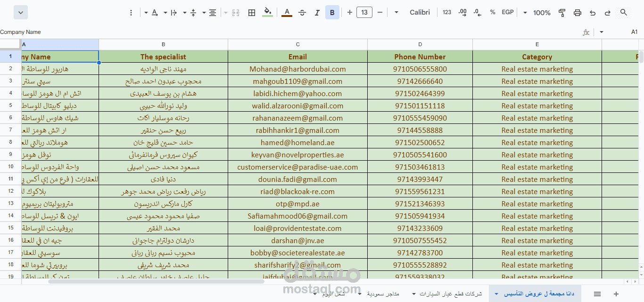
Task: Switch to شغل اليوم tab
Action: [x=334, y=294]
